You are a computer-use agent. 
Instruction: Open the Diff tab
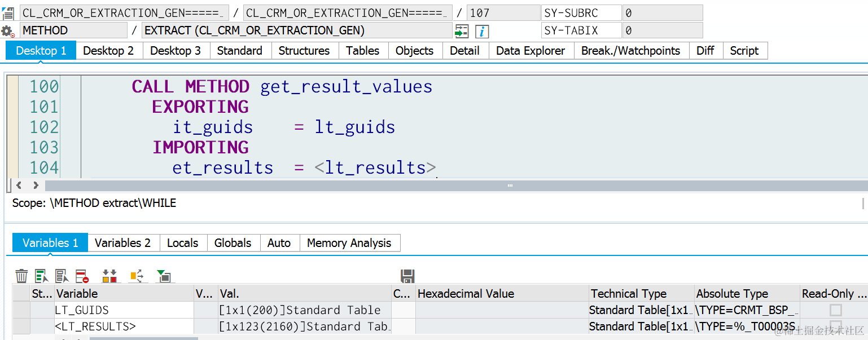705,51
